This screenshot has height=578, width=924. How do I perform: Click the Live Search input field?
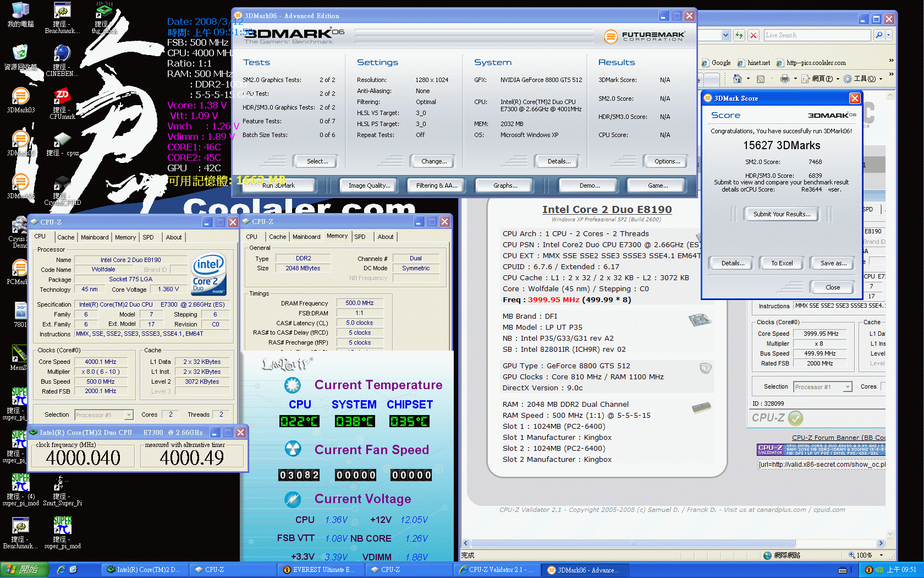coord(818,35)
